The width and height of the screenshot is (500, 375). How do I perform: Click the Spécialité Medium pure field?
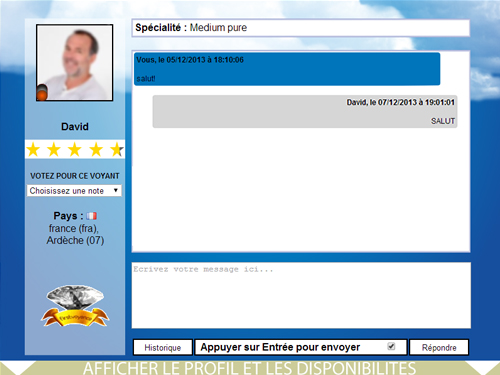[x=301, y=28]
